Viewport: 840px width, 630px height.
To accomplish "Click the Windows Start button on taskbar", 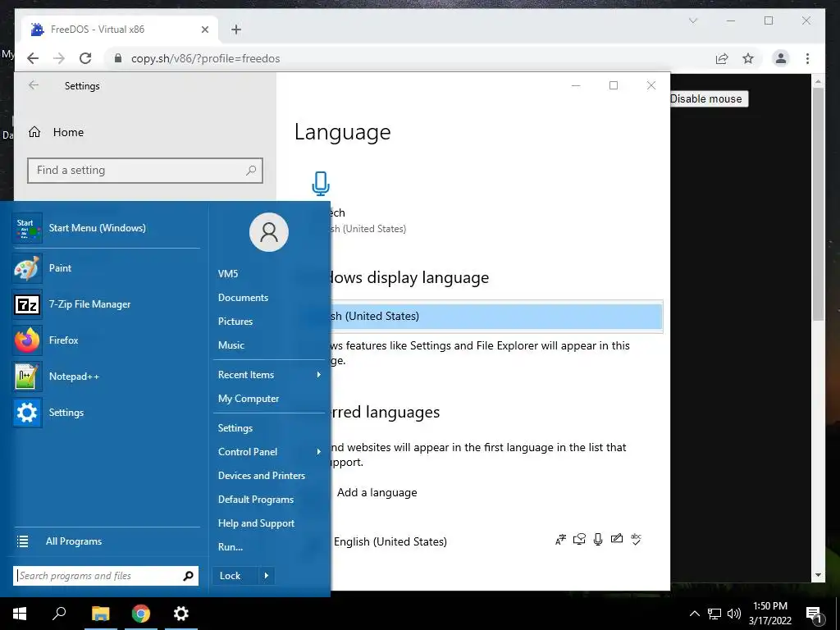I will [20, 614].
